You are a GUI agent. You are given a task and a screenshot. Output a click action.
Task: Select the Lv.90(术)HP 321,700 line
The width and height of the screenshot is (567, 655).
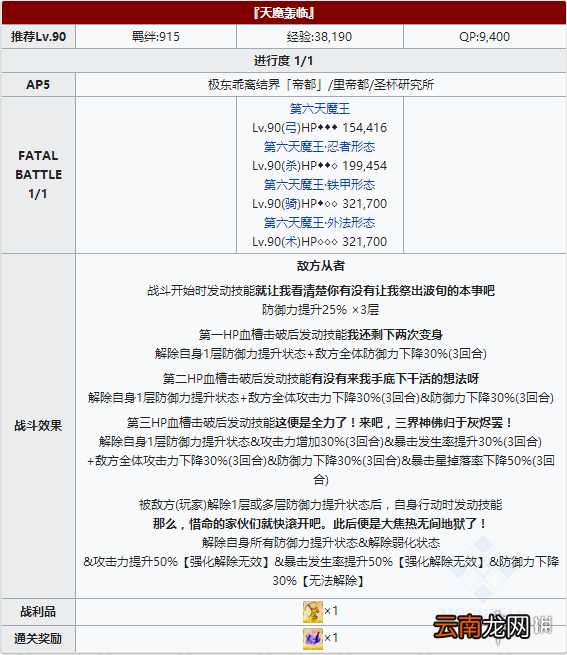pyautogui.click(x=320, y=242)
